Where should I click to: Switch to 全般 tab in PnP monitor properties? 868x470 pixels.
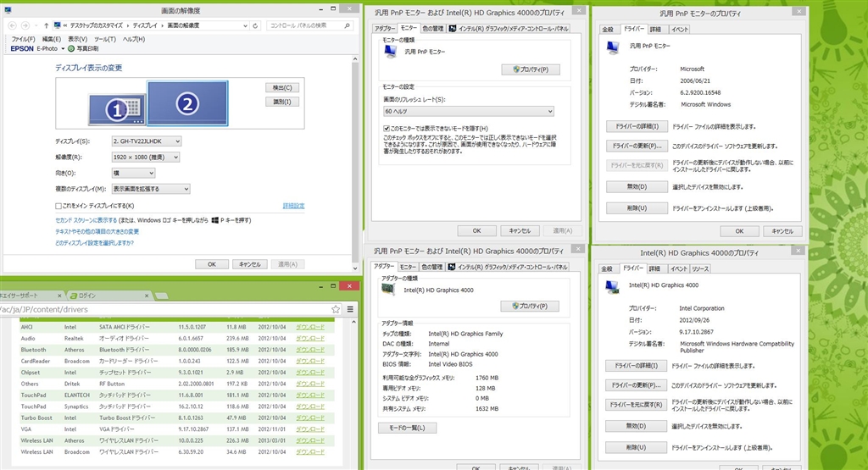tap(608, 30)
